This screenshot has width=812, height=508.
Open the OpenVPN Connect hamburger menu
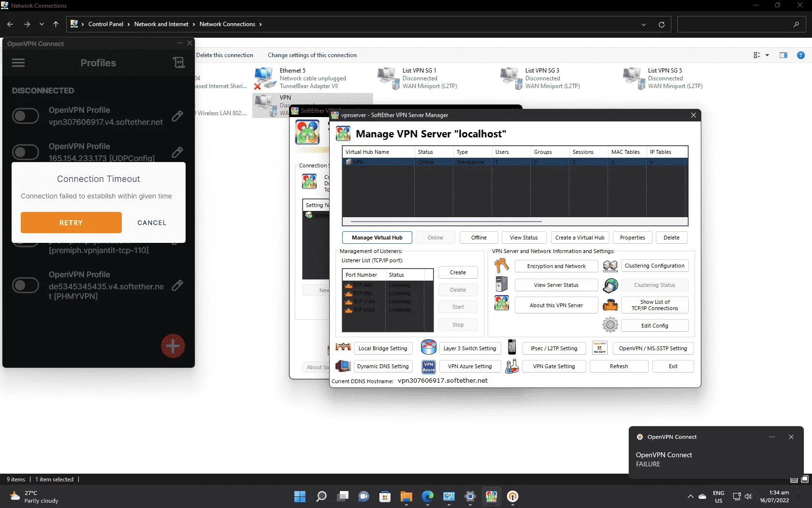tap(18, 63)
